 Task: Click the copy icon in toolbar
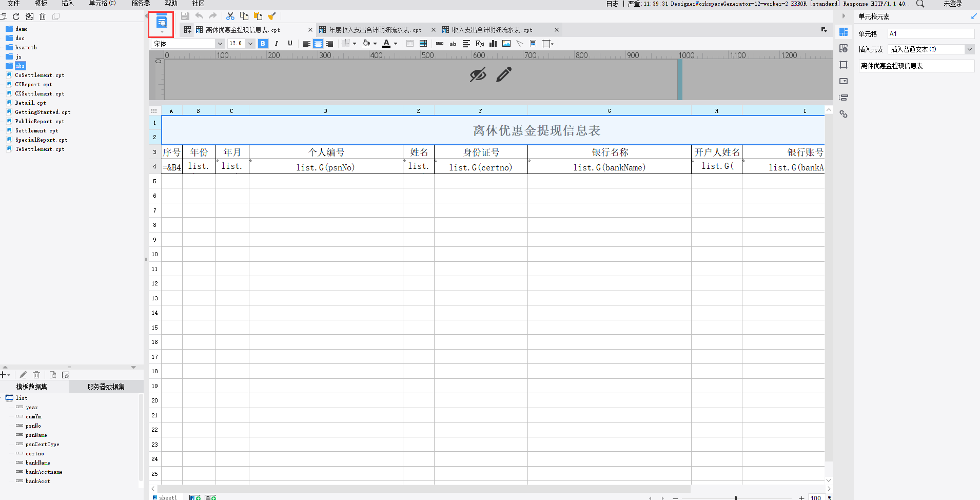pyautogui.click(x=244, y=16)
